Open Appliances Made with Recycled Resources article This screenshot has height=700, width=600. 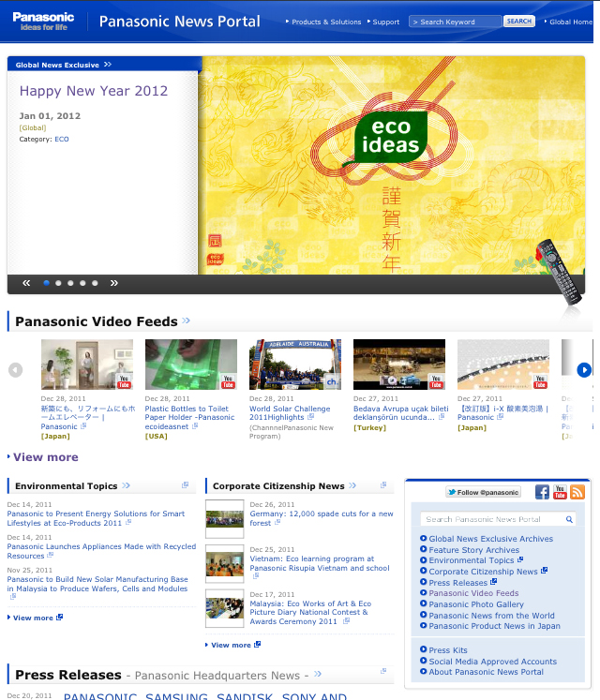point(101,551)
